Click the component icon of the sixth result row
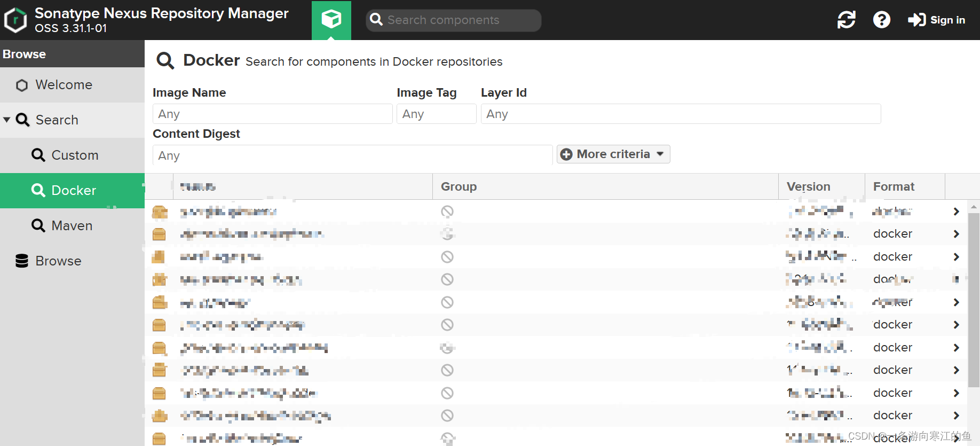This screenshot has width=980, height=446. (159, 325)
